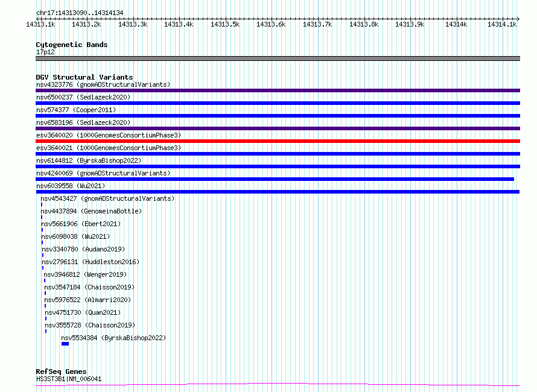The width and height of the screenshot is (537, 392).
Task: Click the chr17:14313090..14314134 coordinate label
Action: coord(80,13)
